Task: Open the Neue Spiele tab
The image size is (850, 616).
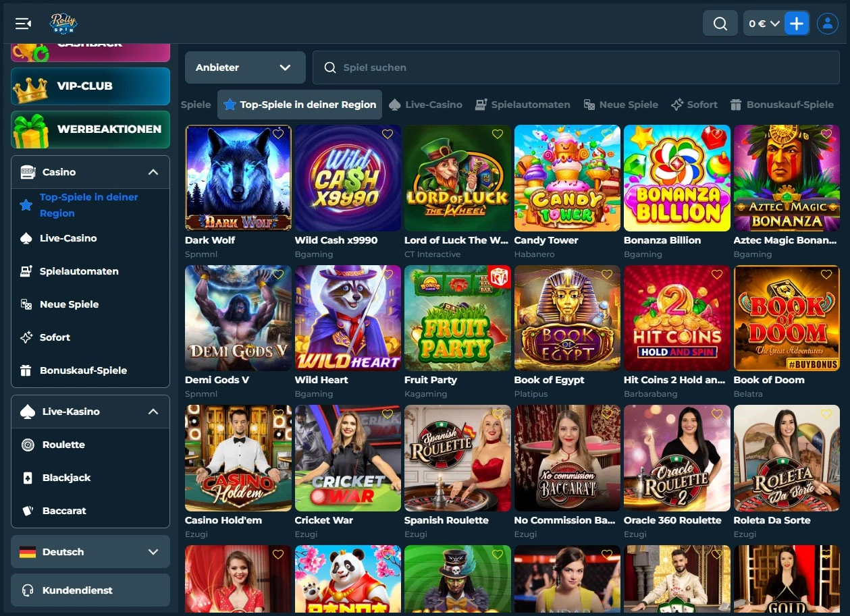Action: click(x=627, y=104)
